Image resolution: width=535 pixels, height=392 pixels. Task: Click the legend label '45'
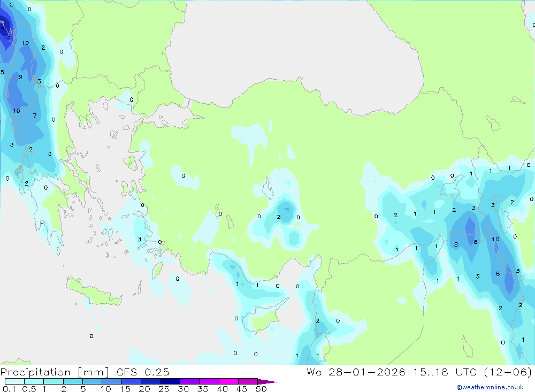point(242,389)
